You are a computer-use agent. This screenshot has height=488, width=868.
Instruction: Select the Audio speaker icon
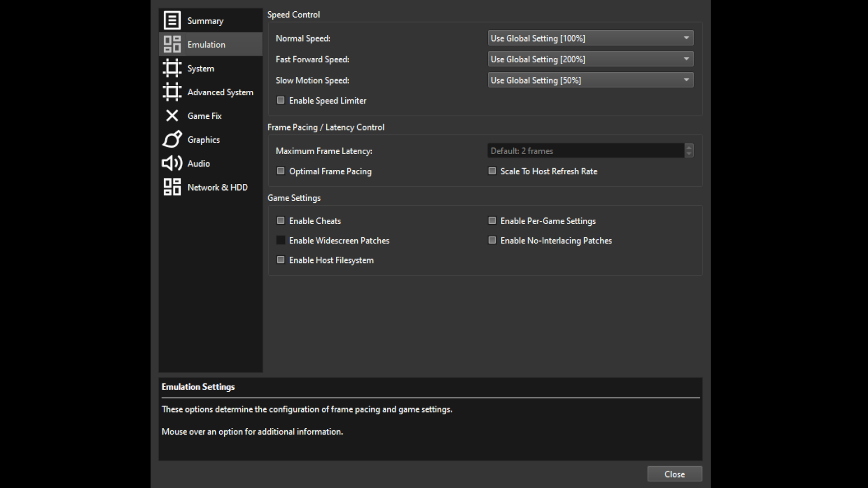(172, 163)
